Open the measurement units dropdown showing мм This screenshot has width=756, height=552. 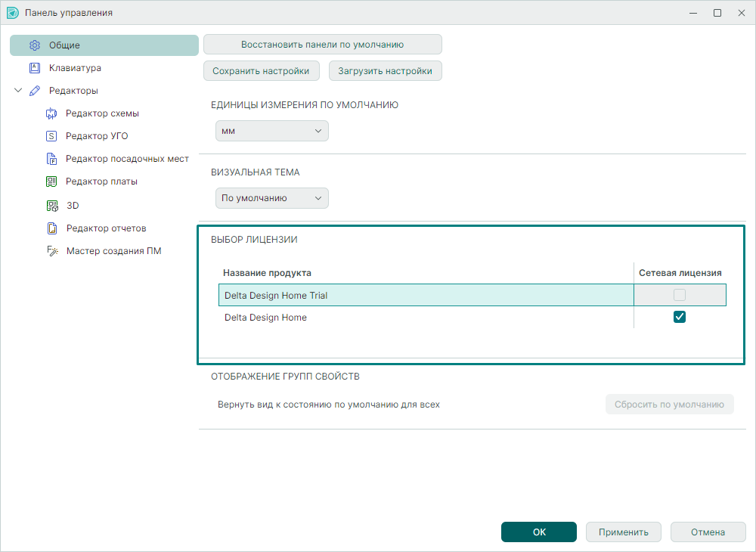coord(271,131)
